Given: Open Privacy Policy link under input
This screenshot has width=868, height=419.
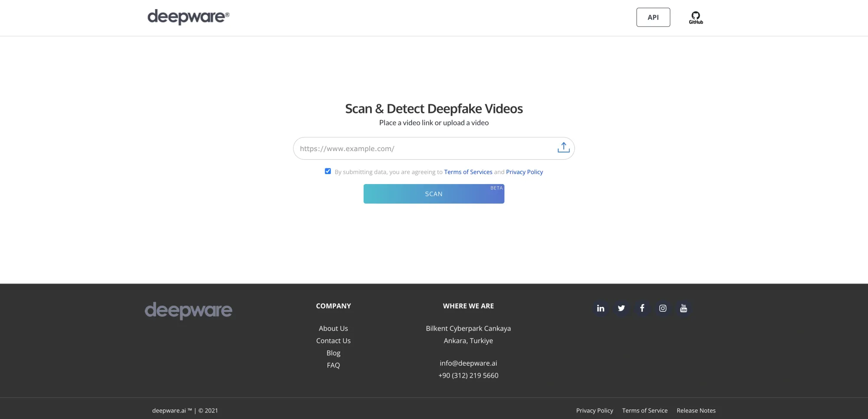Looking at the screenshot, I should (x=524, y=172).
